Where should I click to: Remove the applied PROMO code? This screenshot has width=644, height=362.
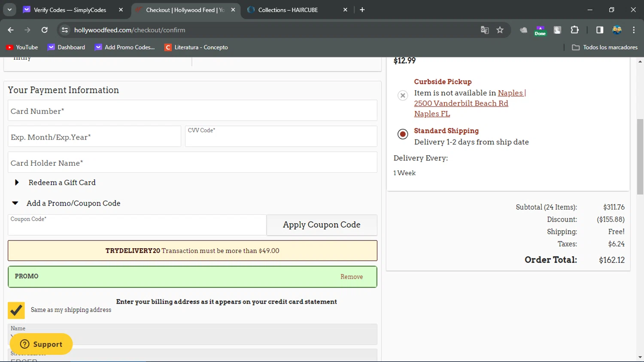(351, 277)
